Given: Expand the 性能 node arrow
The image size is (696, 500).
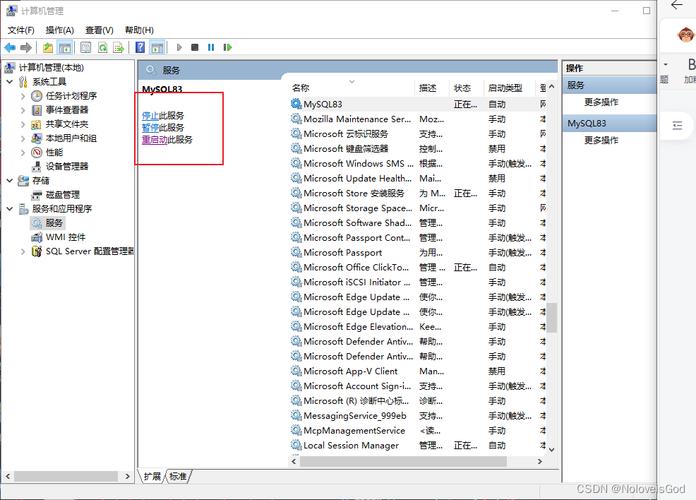Looking at the screenshot, I should [23, 152].
